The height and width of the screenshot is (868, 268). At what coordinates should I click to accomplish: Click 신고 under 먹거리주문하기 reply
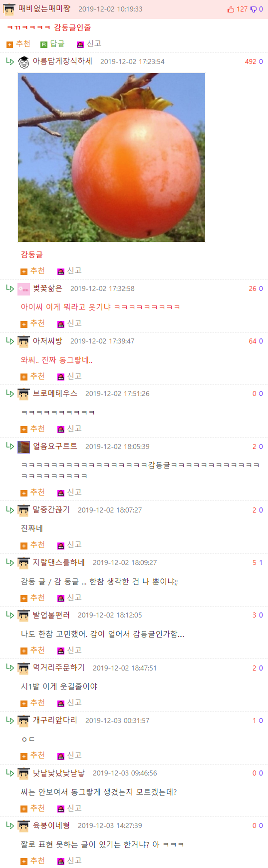[70, 702]
